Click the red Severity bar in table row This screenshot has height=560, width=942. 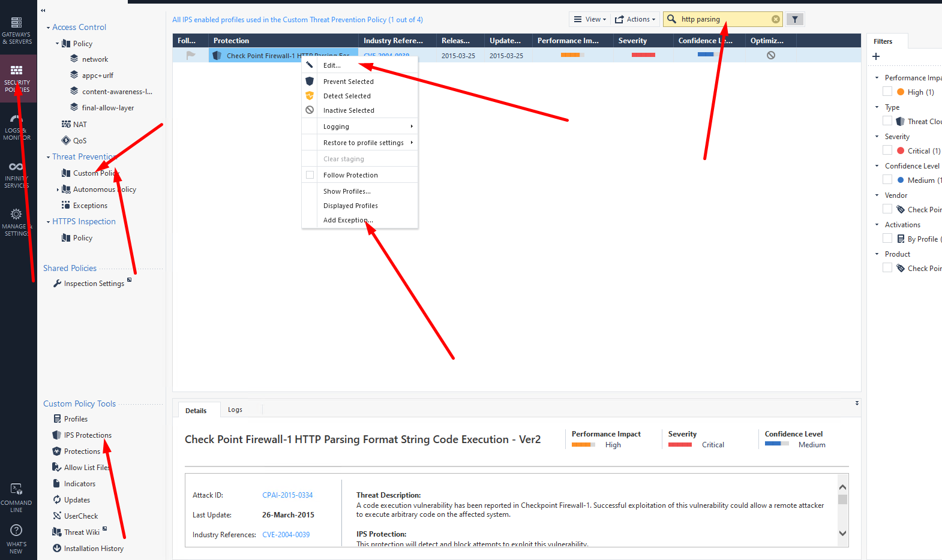pyautogui.click(x=643, y=55)
